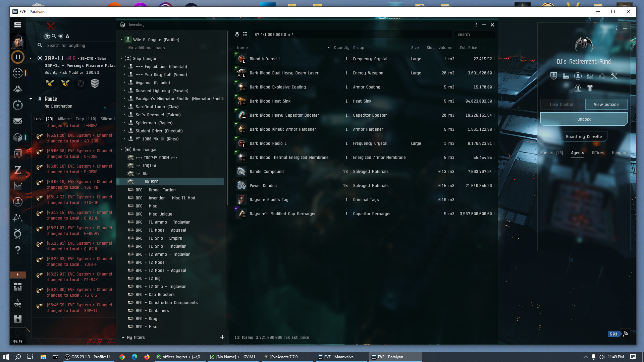Add a new filter with plus icon

pyautogui.click(x=222, y=337)
